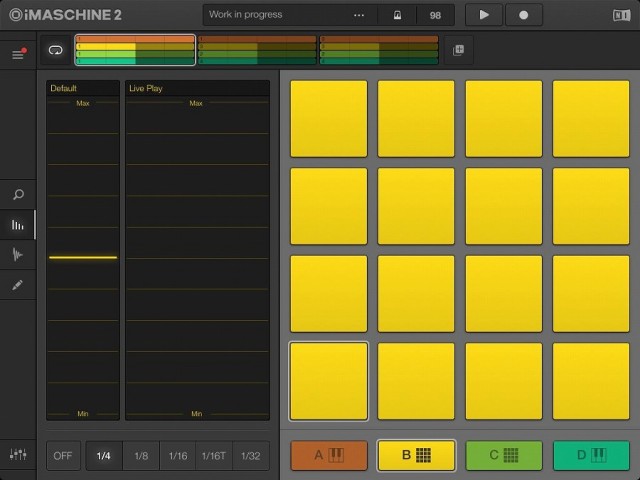
Task: Tap third pad in second row
Action: [x=504, y=206]
